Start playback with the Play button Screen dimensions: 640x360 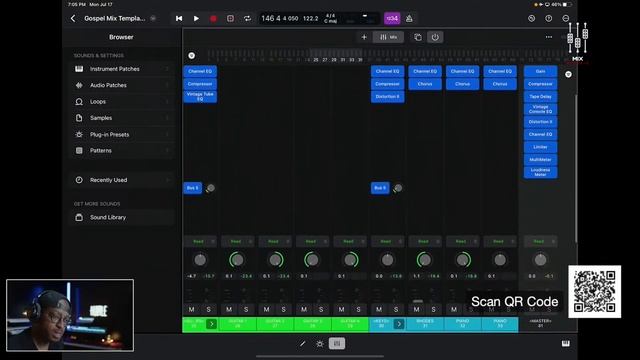[x=196, y=18]
